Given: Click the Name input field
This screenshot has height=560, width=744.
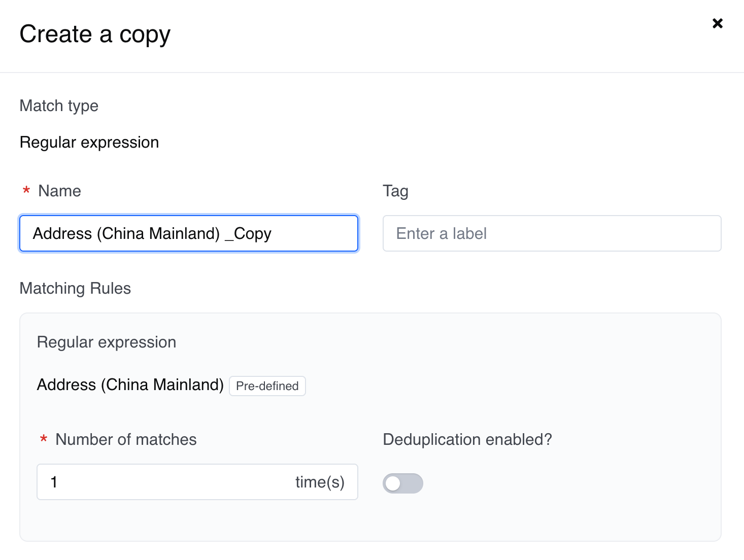Looking at the screenshot, I should point(188,233).
